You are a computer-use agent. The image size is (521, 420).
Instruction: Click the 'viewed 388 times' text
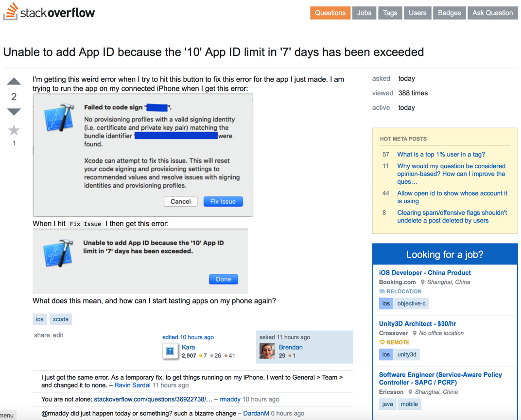point(399,93)
